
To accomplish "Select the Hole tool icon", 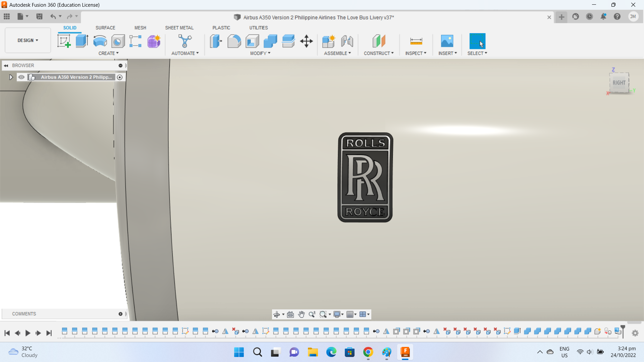I will tap(118, 41).
